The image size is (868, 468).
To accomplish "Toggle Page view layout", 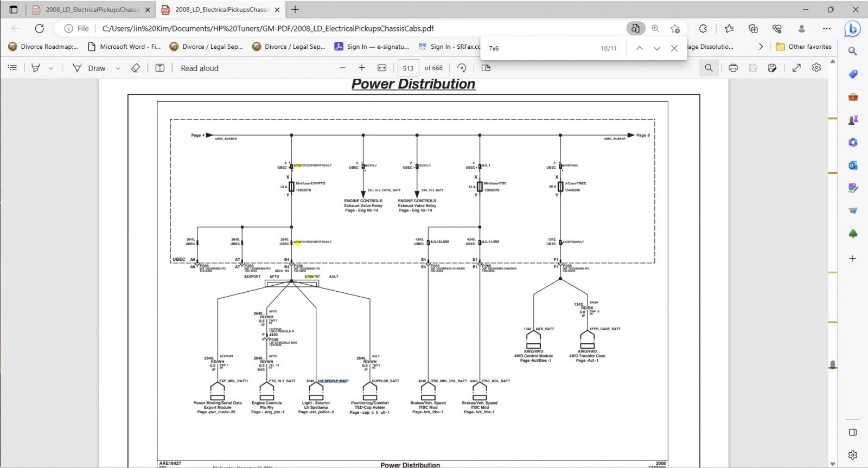I will point(486,68).
